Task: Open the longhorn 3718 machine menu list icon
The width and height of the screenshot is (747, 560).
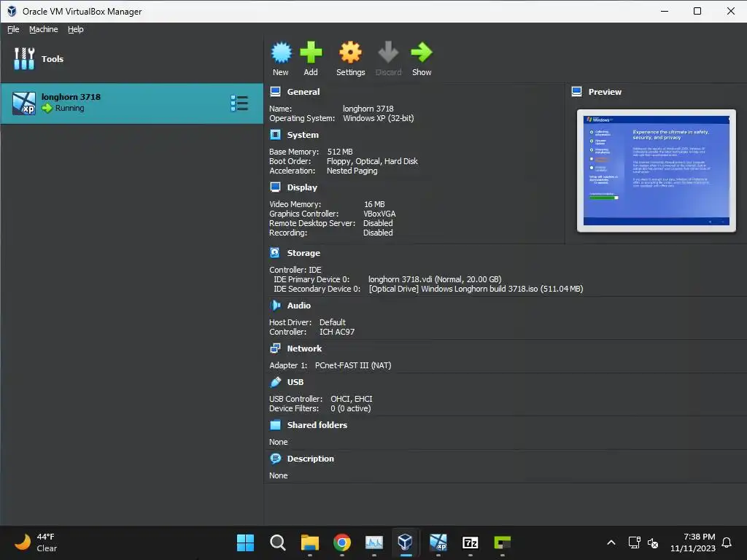Action: coord(239,103)
